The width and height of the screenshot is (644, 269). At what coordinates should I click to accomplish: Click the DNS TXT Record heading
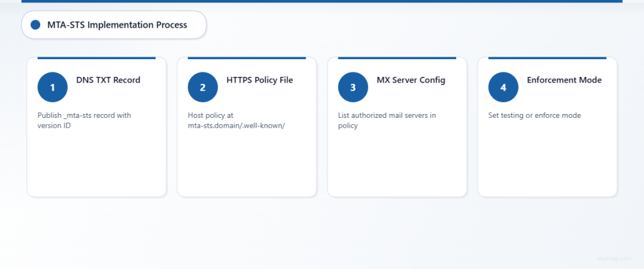pos(108,80)
